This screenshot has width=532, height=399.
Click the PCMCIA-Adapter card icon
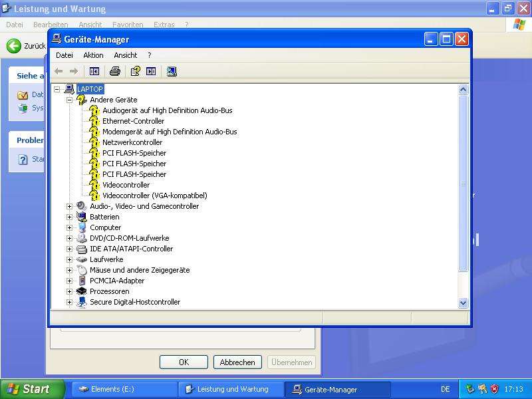pos(82,281)
